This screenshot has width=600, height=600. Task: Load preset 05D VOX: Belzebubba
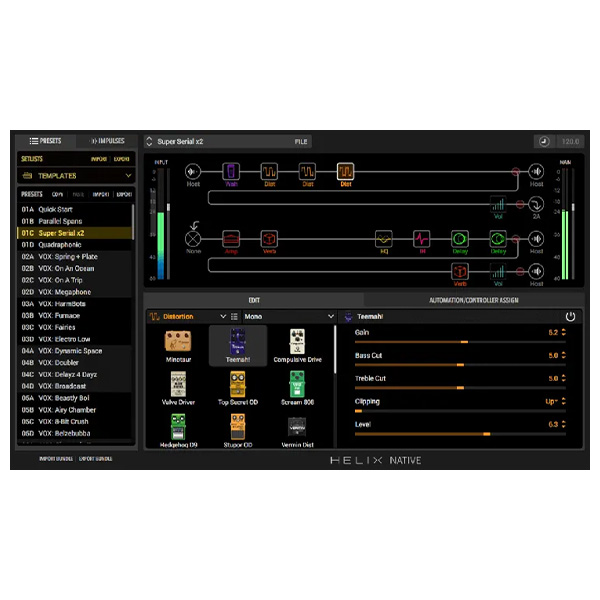coord(74,434)
